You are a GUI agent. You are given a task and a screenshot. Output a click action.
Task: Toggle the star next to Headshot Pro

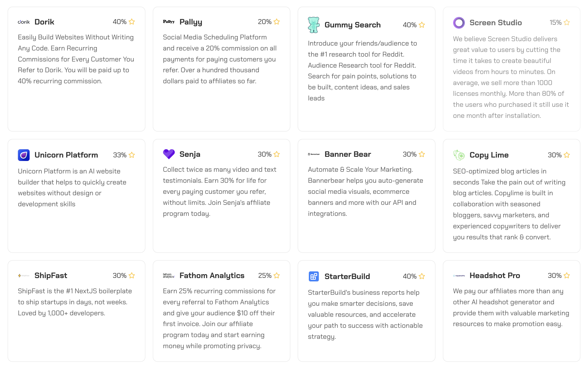point(567,275)
